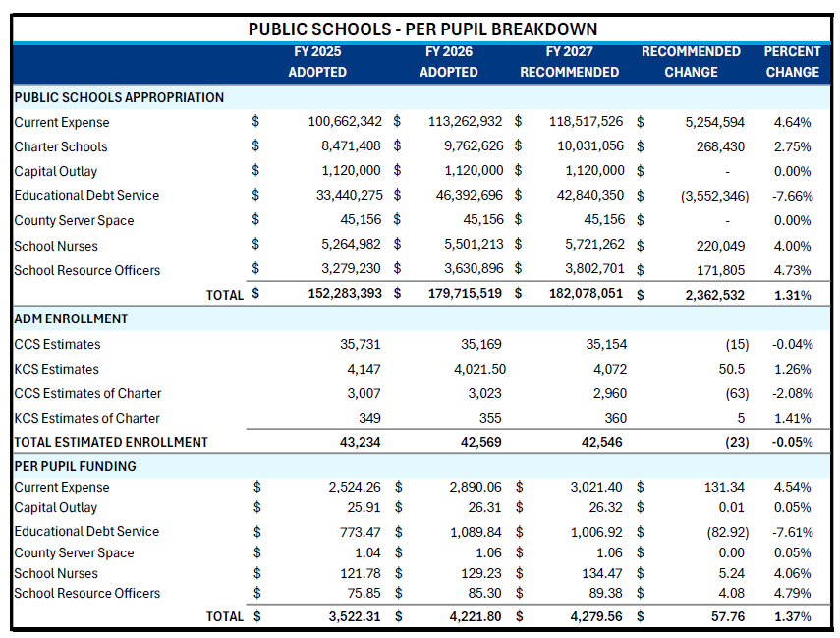Click the 'KCS Estimates' row label
This screenshot has width=840, height=638.
[56, 369]
